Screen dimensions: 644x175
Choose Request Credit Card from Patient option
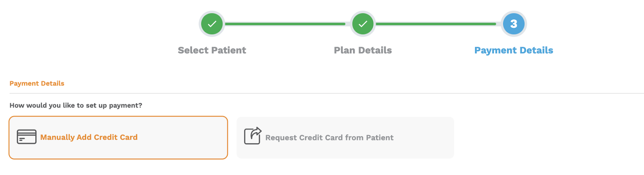345,137
